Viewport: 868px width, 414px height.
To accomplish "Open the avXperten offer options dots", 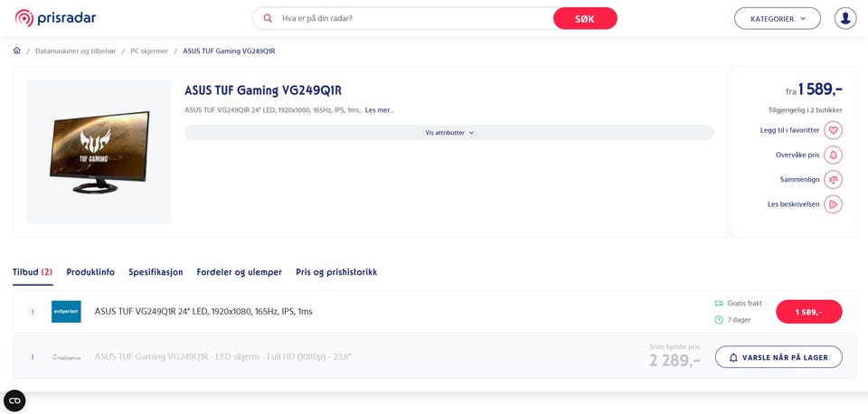I will 33,312.
